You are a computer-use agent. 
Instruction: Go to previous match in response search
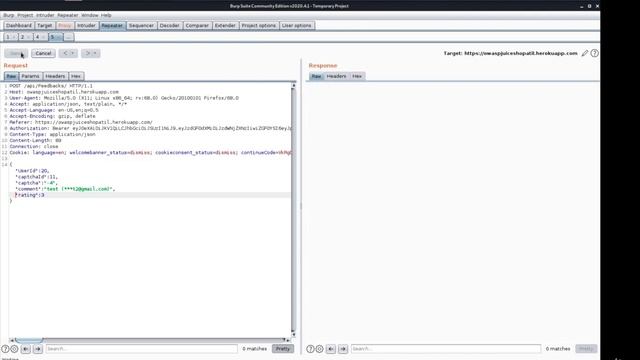(x=331, y=349)
